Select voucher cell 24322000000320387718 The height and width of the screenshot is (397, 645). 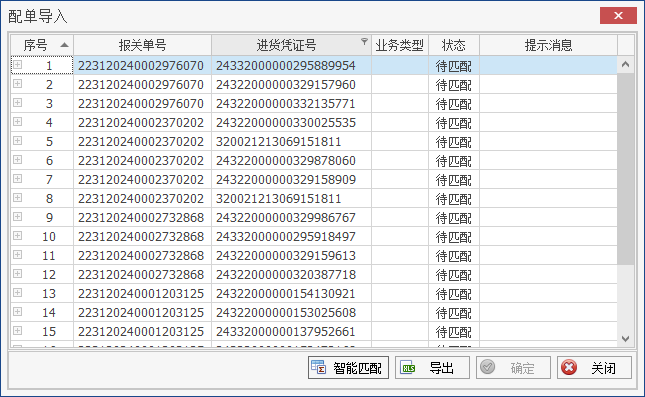coord(291,274)
